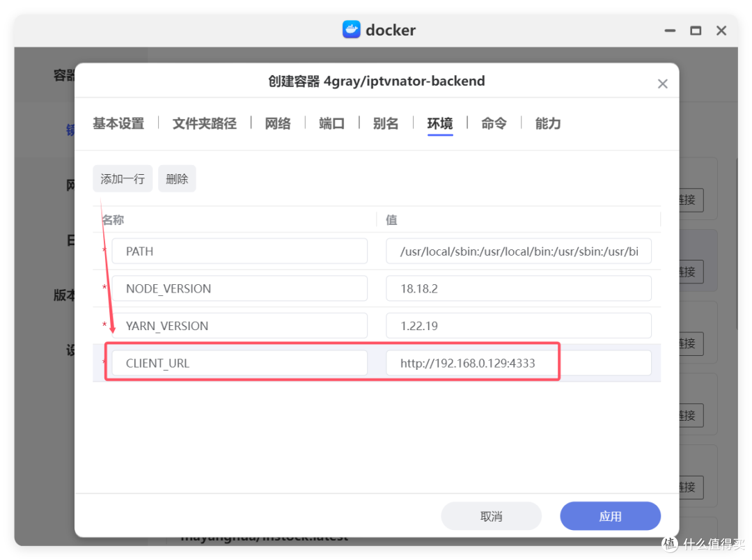Close the 创建容器 dialog with the × icon
The height and width of the screenshot is (560, 752).
pos(662,83)
